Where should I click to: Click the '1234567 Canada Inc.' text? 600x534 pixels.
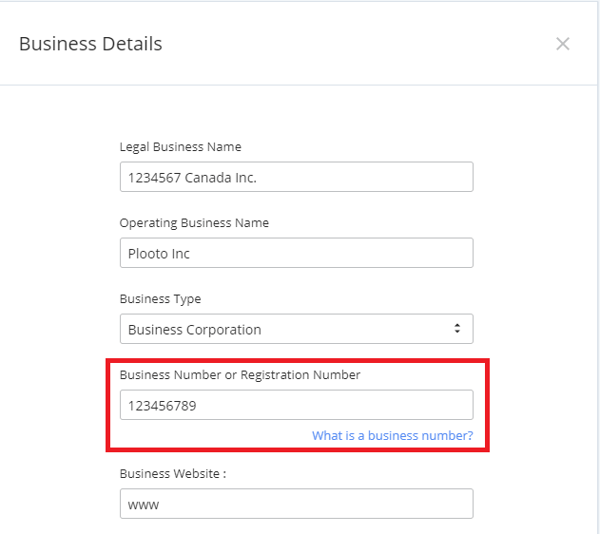(192, 177)
